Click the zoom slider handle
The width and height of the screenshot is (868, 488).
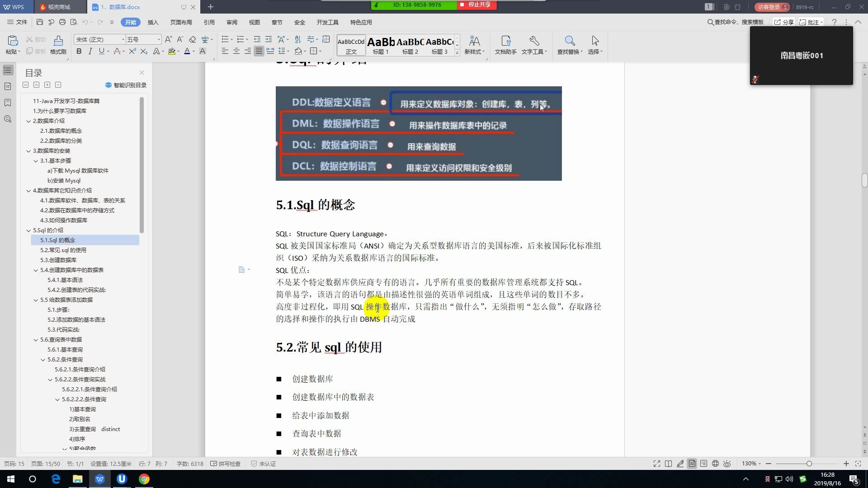pos(809,464)
